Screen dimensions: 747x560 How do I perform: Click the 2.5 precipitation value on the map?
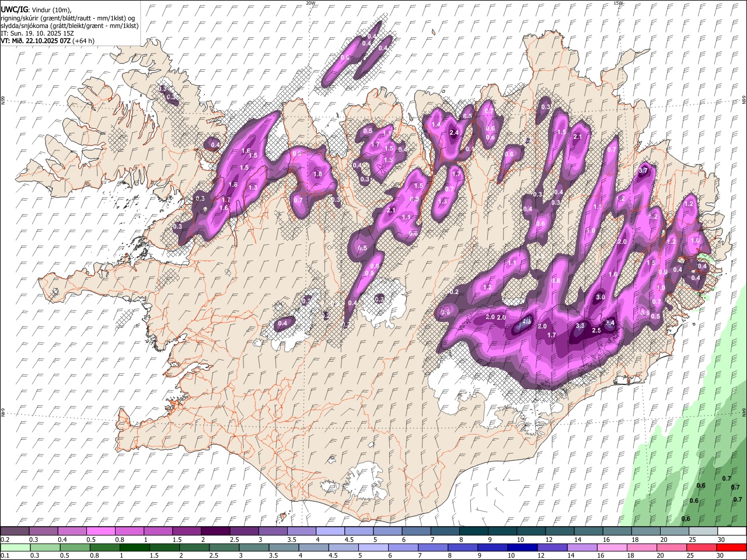pyautogui.click(x=596, y=330)
